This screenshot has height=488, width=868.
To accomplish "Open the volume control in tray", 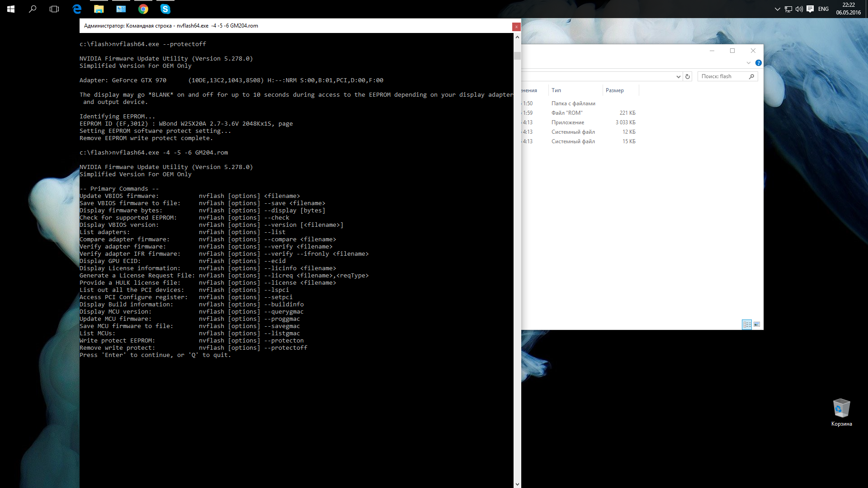I will [799, 9].
